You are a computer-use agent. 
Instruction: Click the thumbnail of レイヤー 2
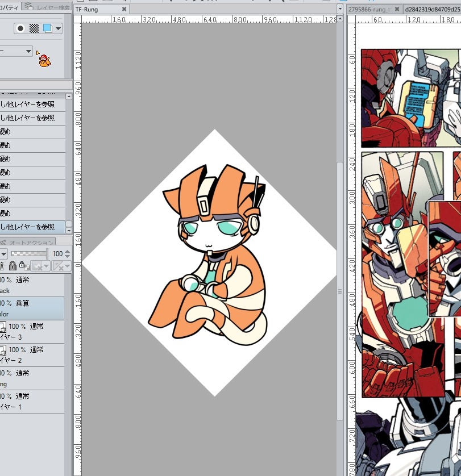pos(2,350)
